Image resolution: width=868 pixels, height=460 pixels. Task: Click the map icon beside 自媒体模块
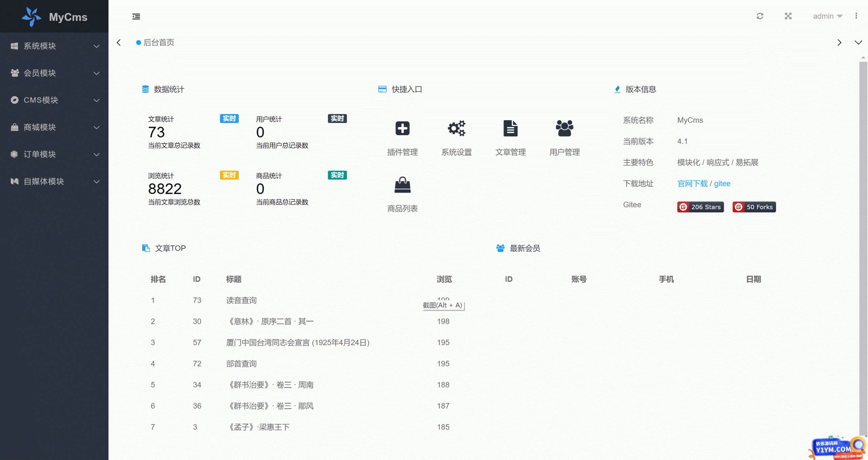tap(15, 181)
